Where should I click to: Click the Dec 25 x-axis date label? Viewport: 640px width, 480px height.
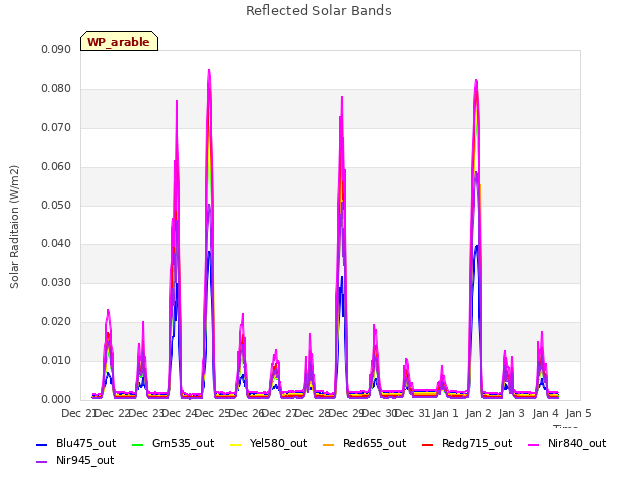(213, 413)
